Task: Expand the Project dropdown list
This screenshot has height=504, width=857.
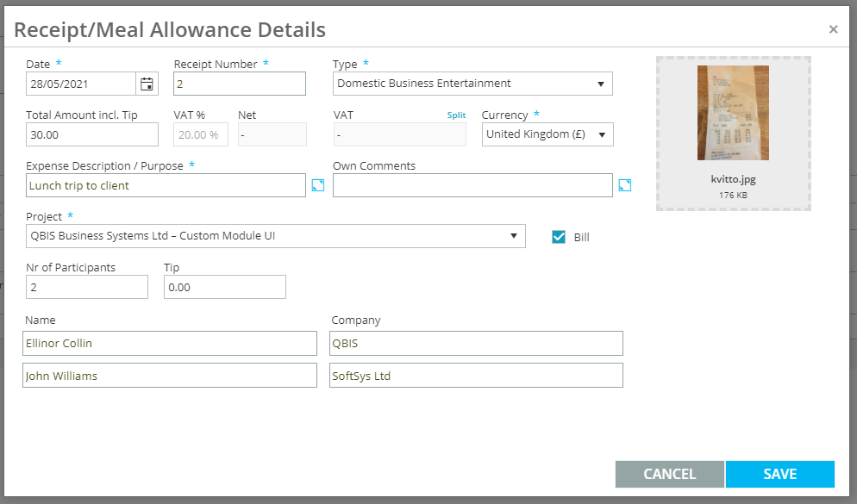Action: click(276, 236)
